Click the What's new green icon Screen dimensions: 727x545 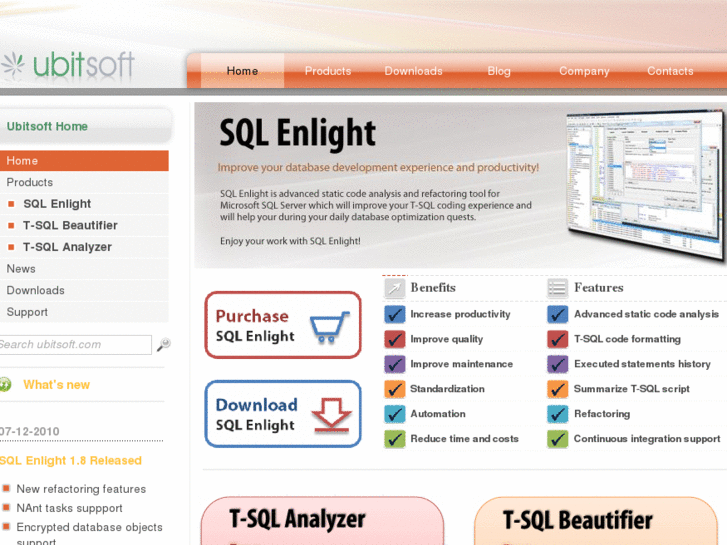pos(5,385)
